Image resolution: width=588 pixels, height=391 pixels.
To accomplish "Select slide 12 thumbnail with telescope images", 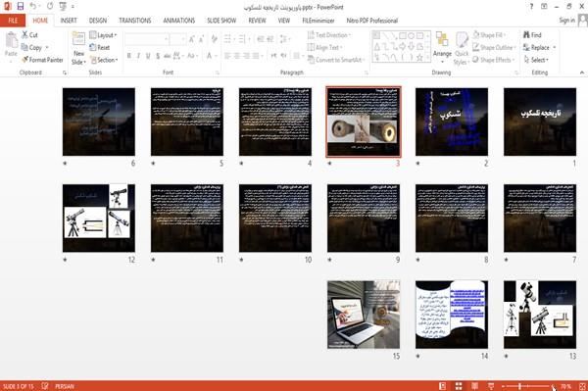I will click(x=99, y=218).
